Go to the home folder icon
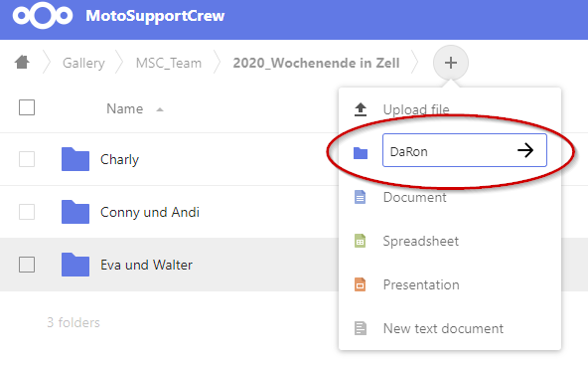Image resolution: width=588 pixels, height=368 pixels. pyautogui.click(x=22, y=63)
